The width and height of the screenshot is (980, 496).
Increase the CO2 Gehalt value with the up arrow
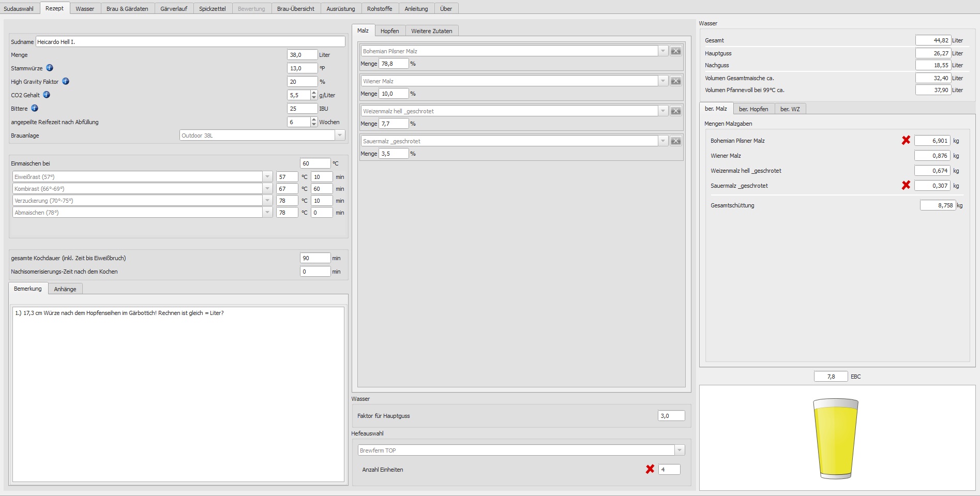(x=314, y=93)
